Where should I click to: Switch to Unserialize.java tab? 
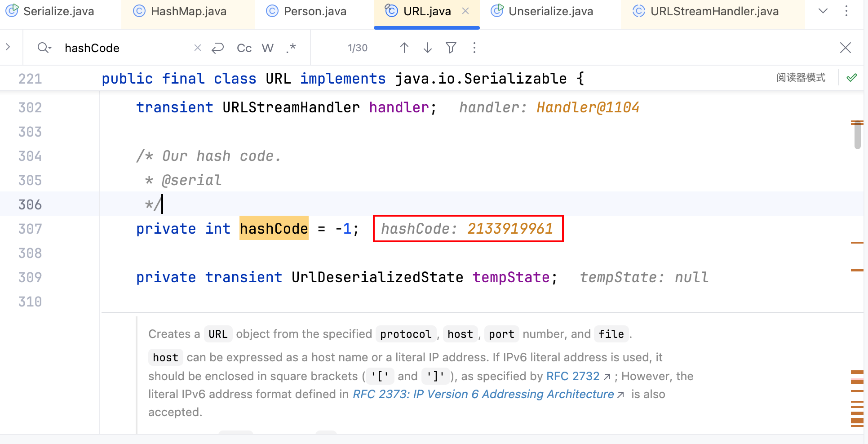[550, 11]
